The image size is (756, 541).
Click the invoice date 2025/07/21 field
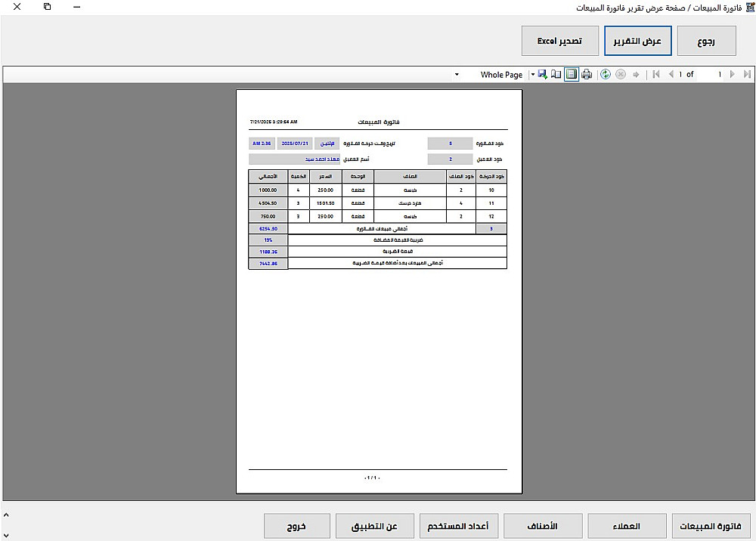[295, 144]
